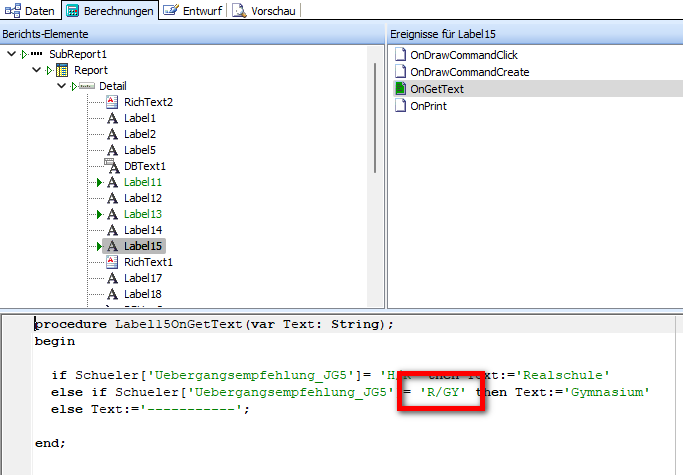
Task: Click the Ereignisse für Label15 header
Action: (x=535, y=34)
